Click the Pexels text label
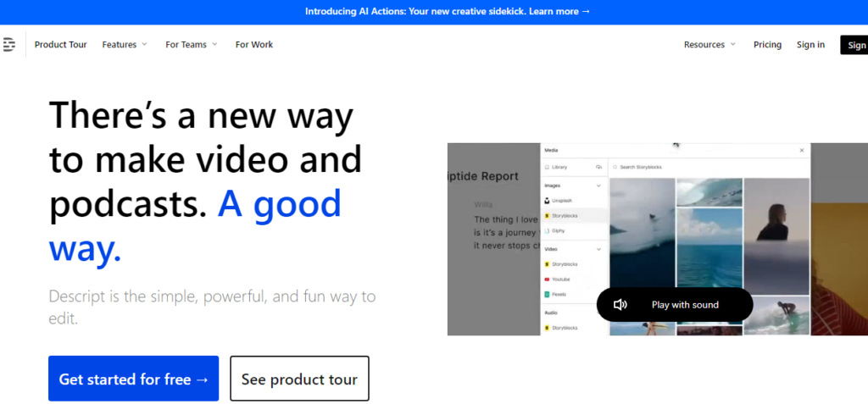 tap(559, 295)
